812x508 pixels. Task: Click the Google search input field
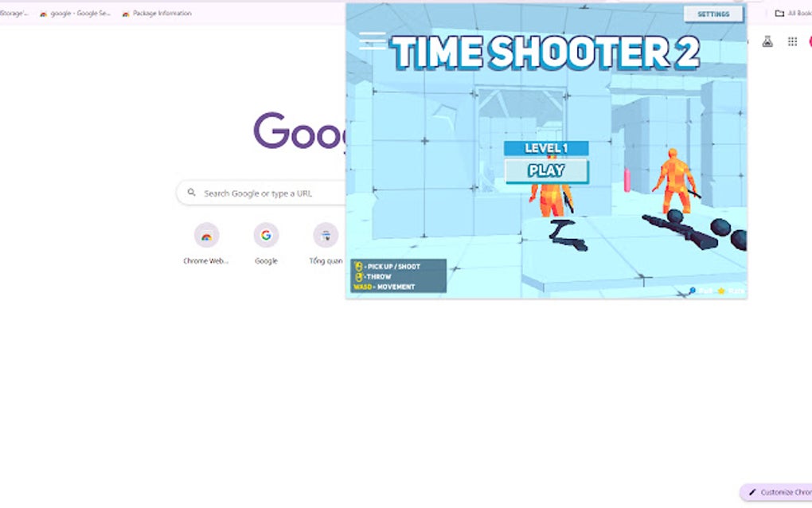pos(263,193)
